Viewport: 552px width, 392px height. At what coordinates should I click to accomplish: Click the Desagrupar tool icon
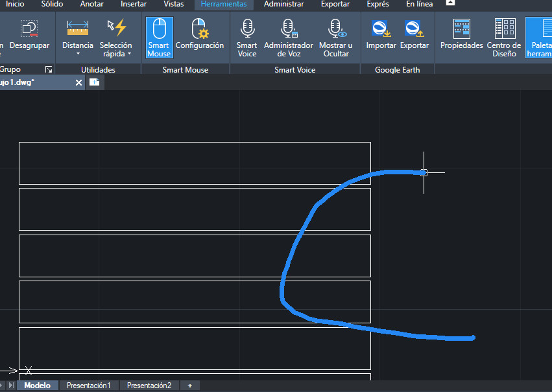tap(29, 29)
